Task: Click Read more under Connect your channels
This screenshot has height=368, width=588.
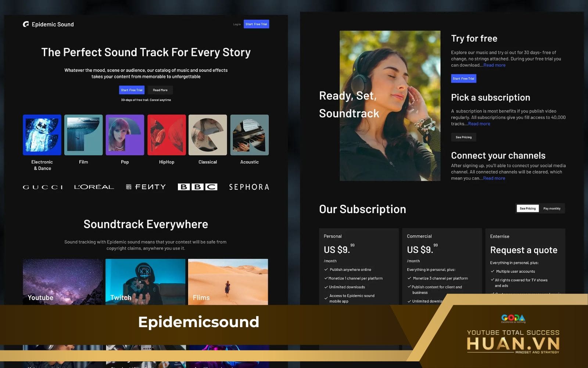Action: pyautogui.click(x=494, y=178)
